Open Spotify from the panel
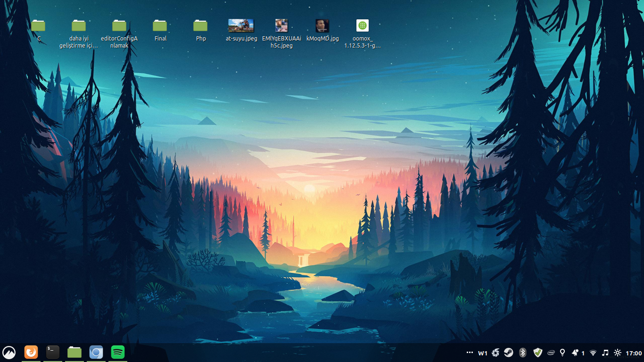 coord(118,352)
